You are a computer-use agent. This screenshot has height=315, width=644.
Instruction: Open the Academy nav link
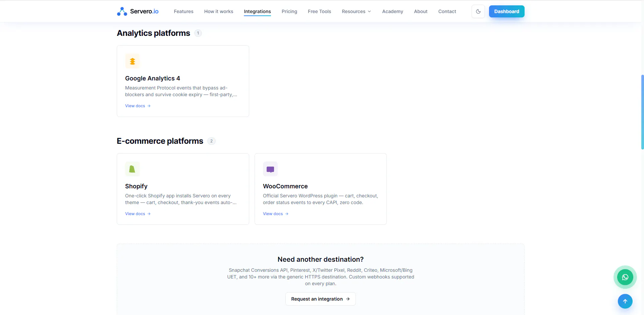tap(392, 11)
